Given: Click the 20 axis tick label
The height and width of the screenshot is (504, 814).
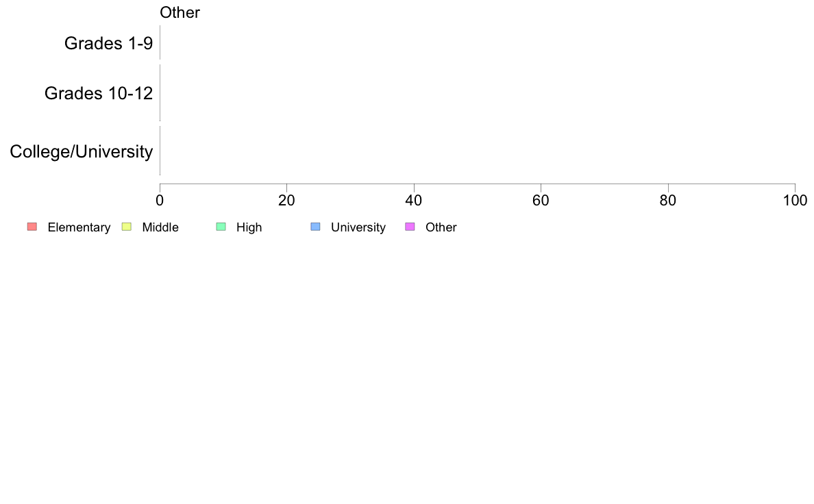Looking at the screenshot, I should click(x=286, y=201).
